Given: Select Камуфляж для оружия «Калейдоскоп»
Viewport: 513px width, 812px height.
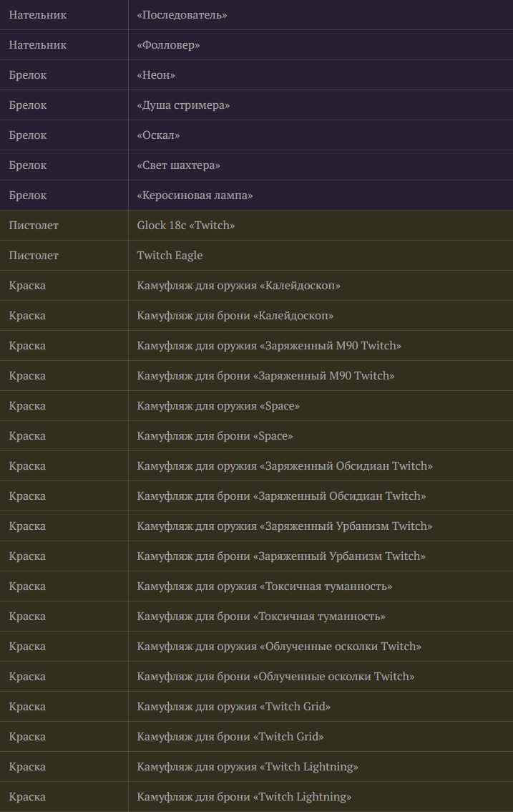Looking at the screenshot, I should (x=239, y=285).
